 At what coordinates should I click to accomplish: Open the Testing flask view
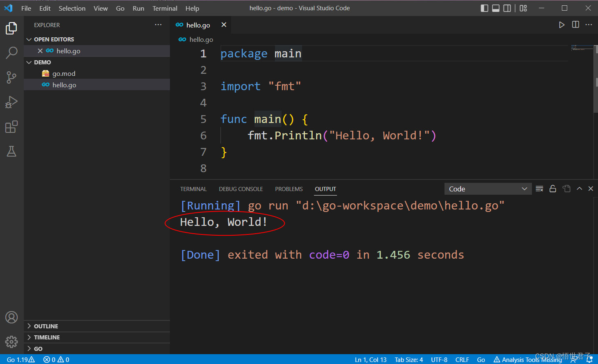(11, 151)
